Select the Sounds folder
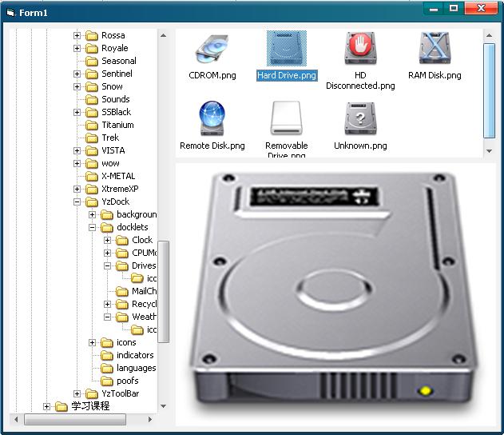504x435 pixels. (x=115, y=99)
